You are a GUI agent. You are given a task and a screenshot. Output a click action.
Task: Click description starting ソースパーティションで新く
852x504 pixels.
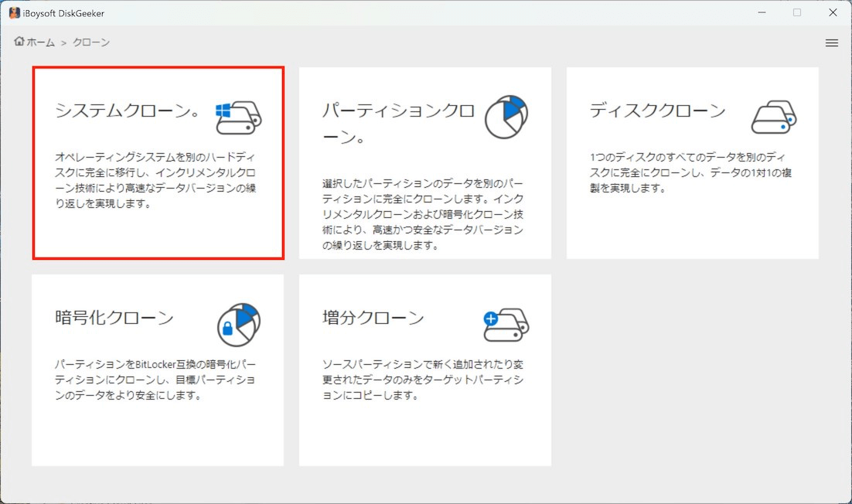(x=423, y=380)
